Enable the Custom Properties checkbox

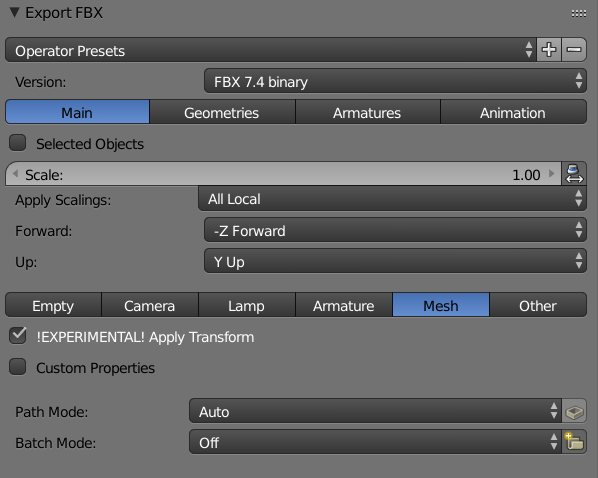(x=18, y=367)
